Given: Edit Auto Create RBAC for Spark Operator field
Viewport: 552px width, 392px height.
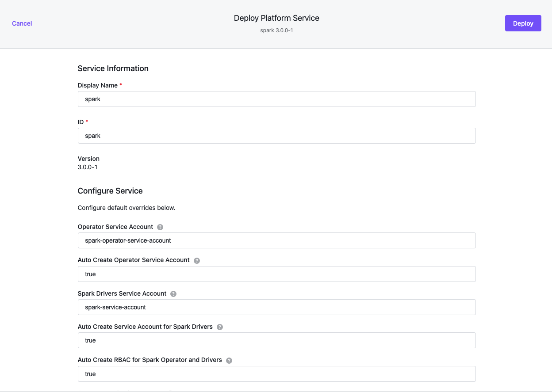Looking at the screenshot, I should pos(276,374).
